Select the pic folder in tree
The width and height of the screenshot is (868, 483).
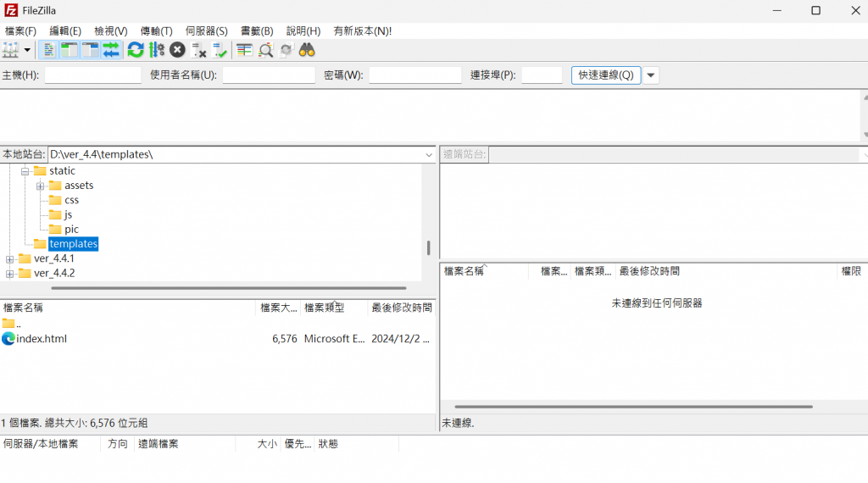[x=71, y=229]
